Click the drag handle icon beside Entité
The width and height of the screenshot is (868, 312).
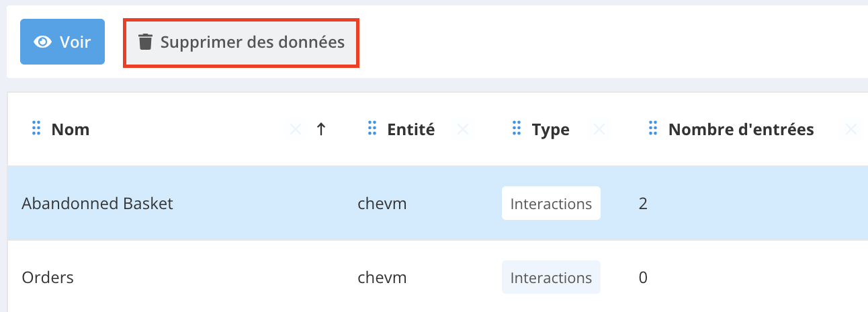coord(372,128)
